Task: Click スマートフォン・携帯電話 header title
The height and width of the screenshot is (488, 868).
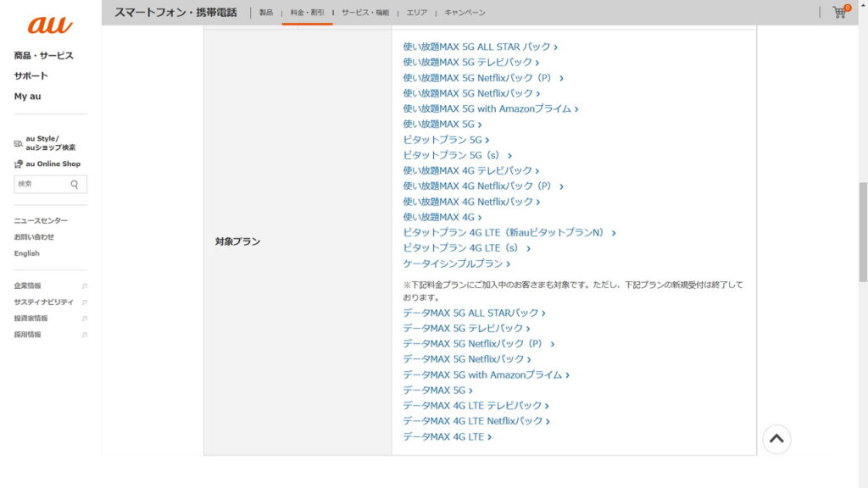Action: click(175, 12)
